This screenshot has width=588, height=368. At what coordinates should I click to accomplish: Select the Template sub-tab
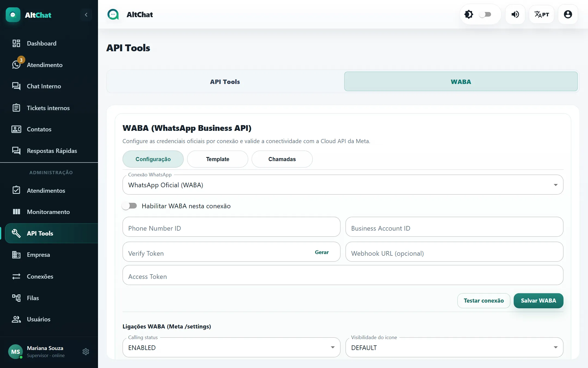[218, 159]
